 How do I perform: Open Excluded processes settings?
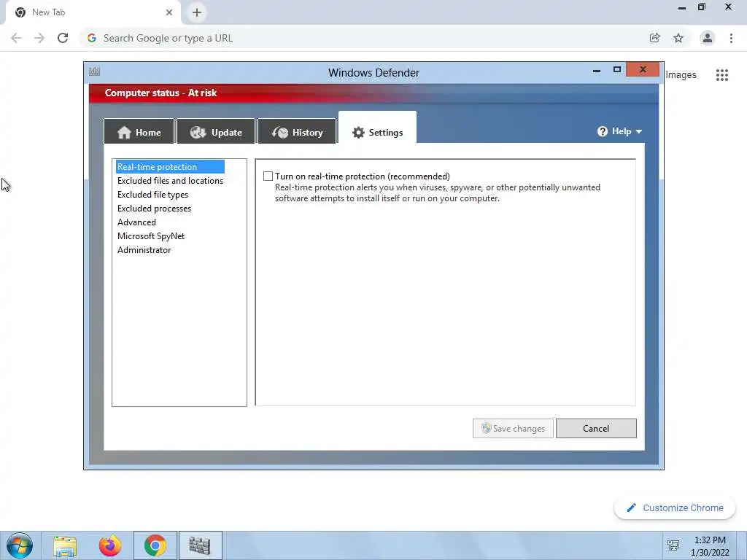(x=154, y=208)
